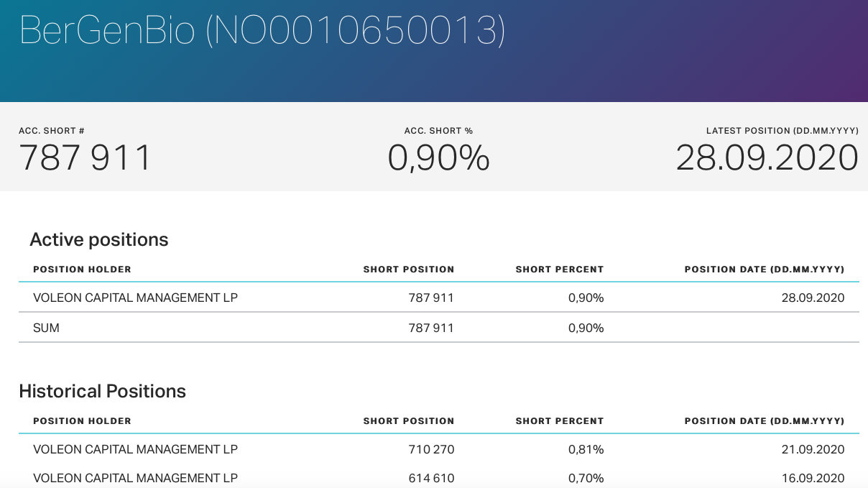Click POSITION DATE header in Active positions table
868x488 pixels.
[765, 270]
